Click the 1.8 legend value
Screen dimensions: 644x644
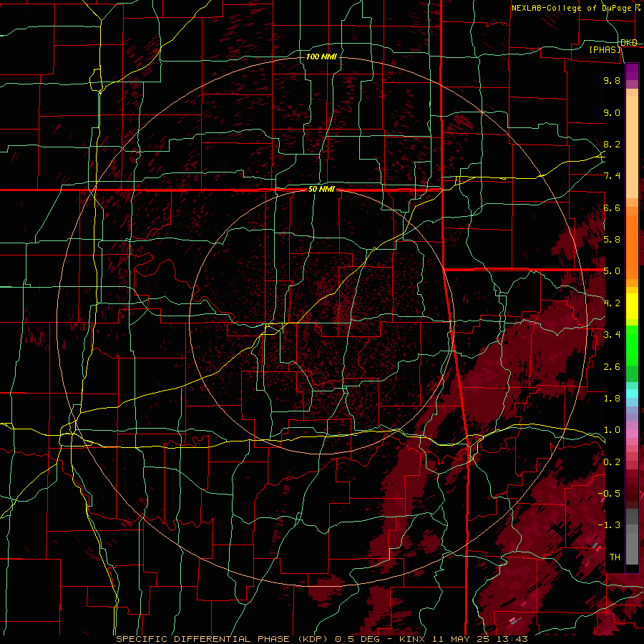click(612, 399)
